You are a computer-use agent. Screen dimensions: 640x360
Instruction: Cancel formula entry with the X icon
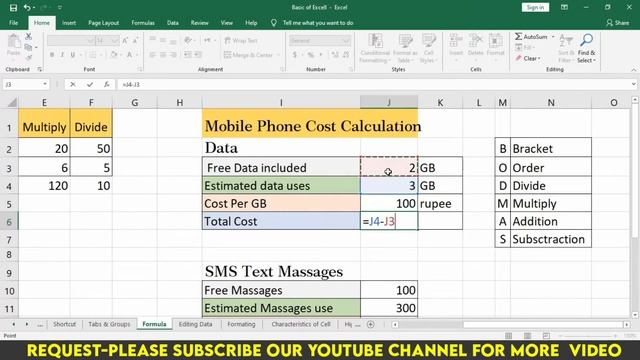point(73,84)
